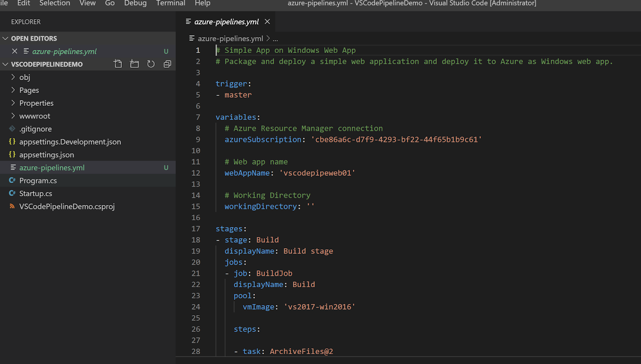Collapse the VSCODEPIPELINEDEMO folder tree
The width and height of the screenshot is (641, 364).
[5, 64]
